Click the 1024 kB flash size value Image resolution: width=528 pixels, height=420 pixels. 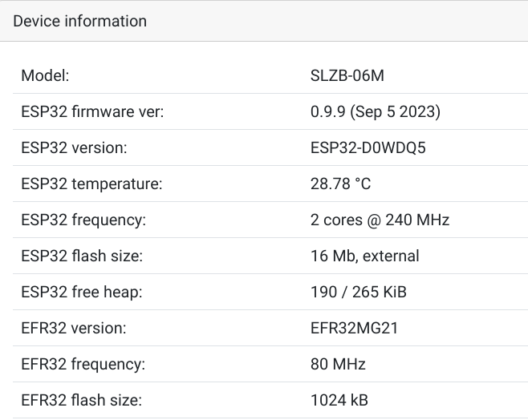(339, 400)
